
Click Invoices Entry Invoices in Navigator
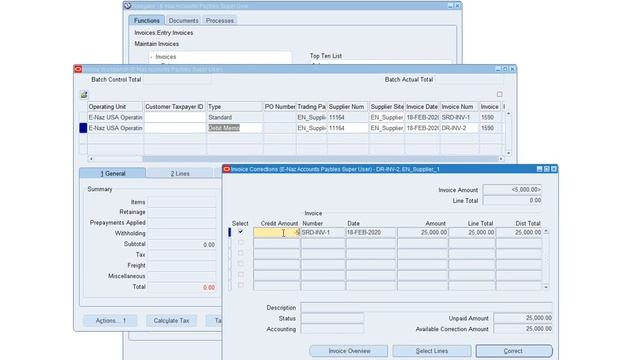click(164, 33)
